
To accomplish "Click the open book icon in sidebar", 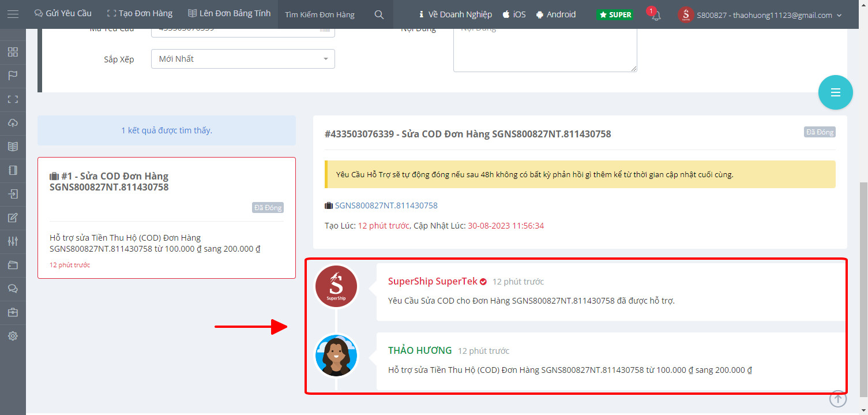I will coord(13,147).
